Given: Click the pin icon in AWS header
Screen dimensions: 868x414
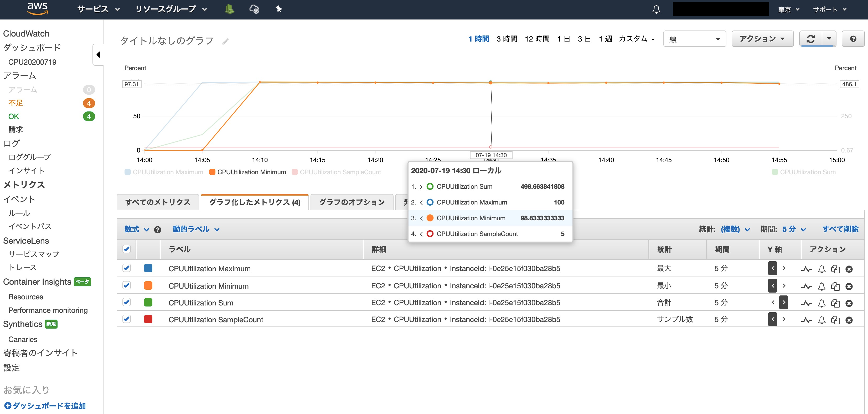Looking at the screenshot, I should pos(279,9).
